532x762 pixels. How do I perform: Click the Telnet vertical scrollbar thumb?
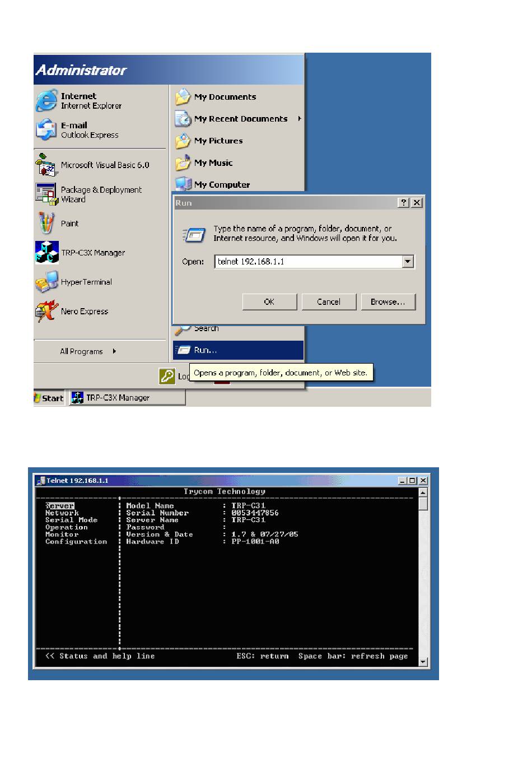click(423, 504)
